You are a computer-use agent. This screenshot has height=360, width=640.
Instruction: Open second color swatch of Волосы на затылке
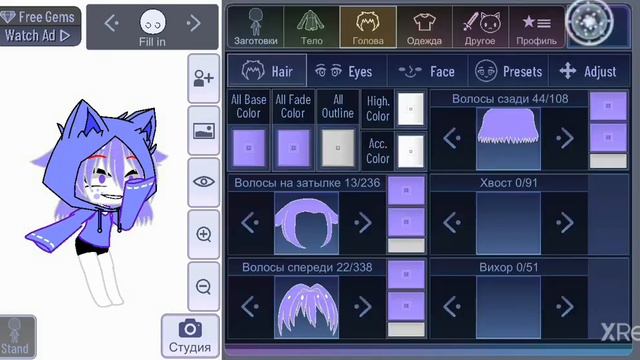[406, 222]
